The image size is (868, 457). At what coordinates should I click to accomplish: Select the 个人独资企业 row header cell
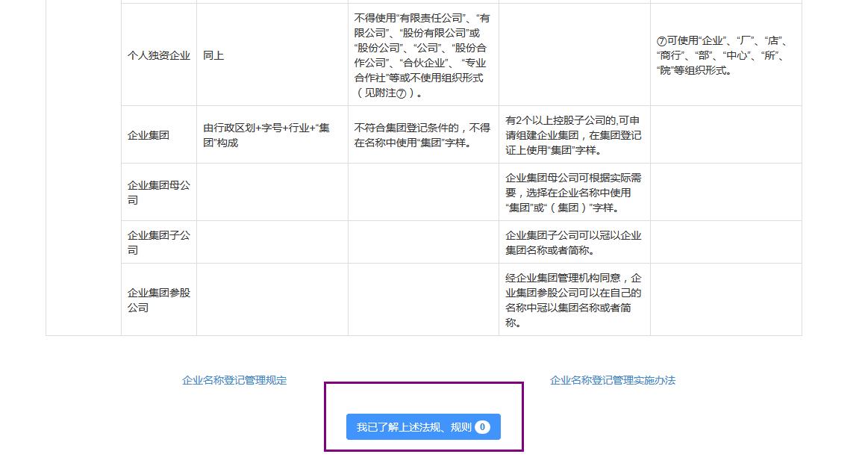159,55
